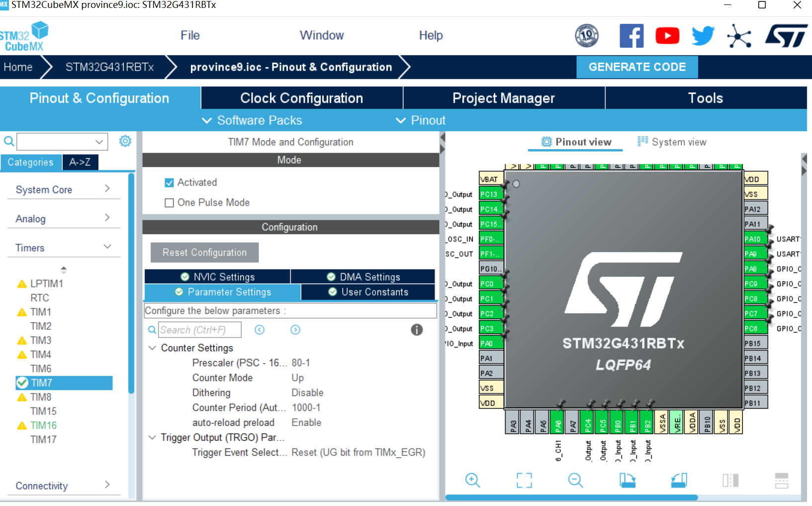The height and width of the screenshot is (506, 812).
Task: Click the PC13 pin on the chip
Action: [x=491, y=194]
